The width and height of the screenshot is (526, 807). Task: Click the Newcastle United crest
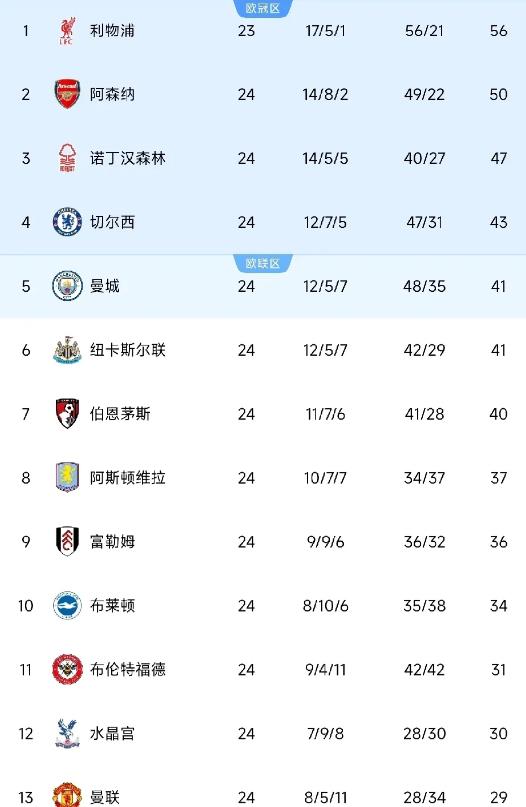[x=67, y=350]
